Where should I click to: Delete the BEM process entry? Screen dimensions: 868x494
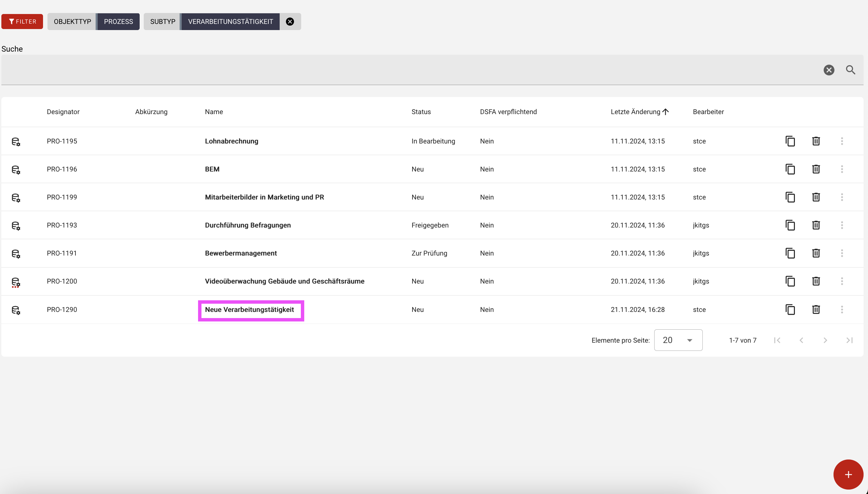816,169
